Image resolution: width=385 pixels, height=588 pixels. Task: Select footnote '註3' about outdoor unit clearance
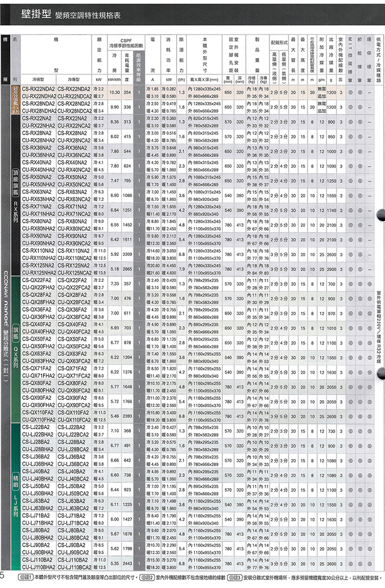click(304, 578)
